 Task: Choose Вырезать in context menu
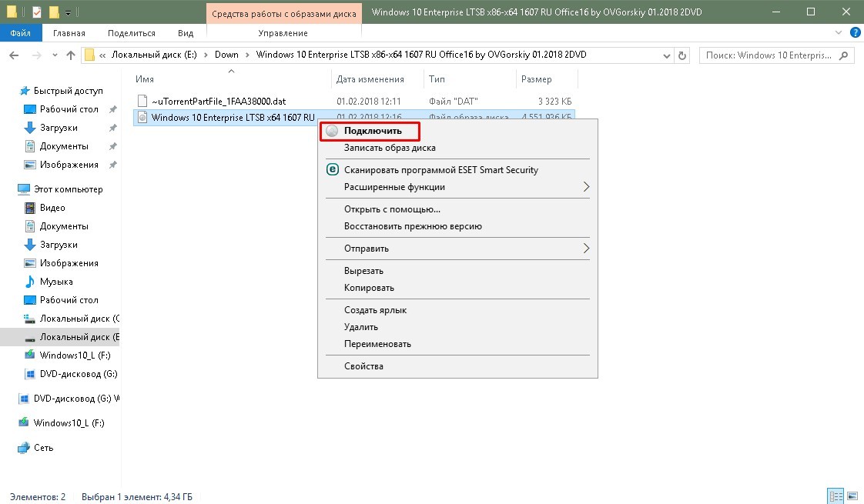[x=363, y=271]
